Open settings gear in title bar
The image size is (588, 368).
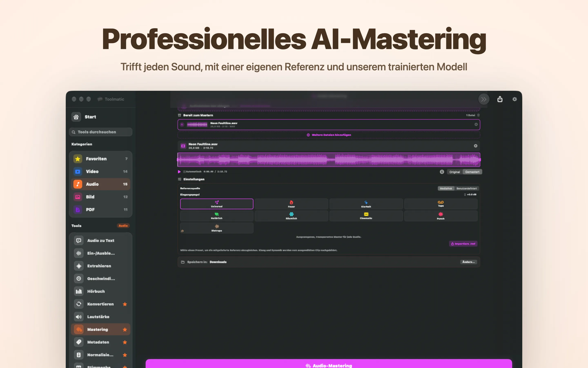(x=515, y=99)
